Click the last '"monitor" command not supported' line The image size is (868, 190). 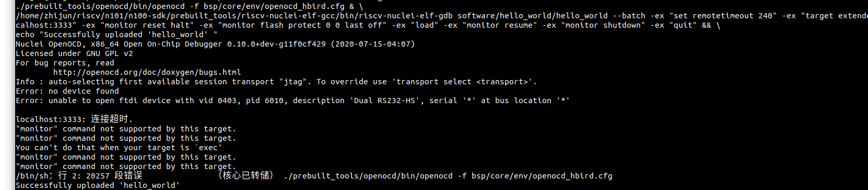click(x=126, y=166)
